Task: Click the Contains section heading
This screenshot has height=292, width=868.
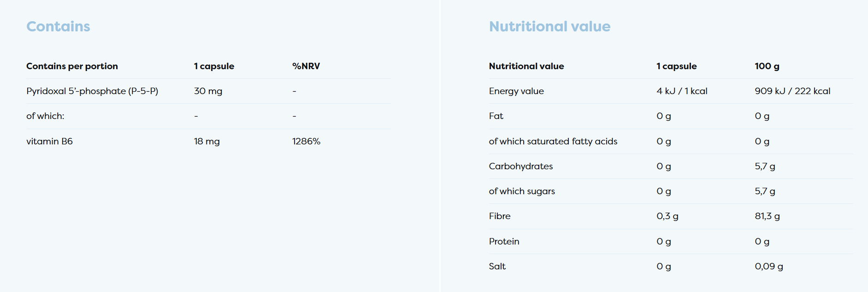Action: click(58, 27)
